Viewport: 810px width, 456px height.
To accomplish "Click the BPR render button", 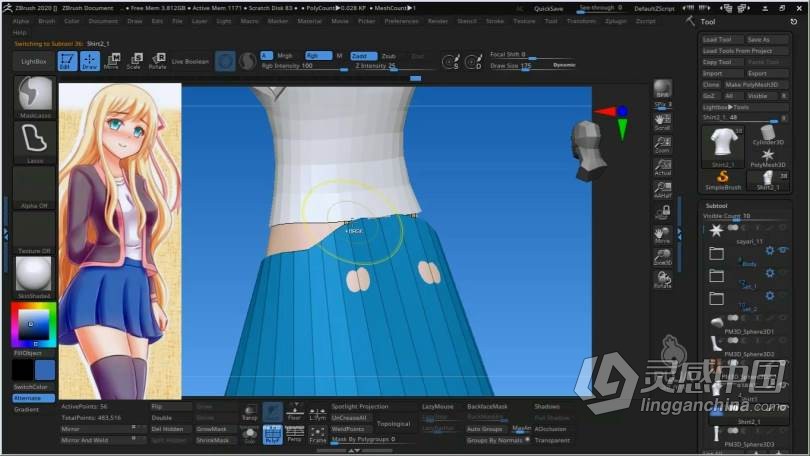I will click(662, 89).
